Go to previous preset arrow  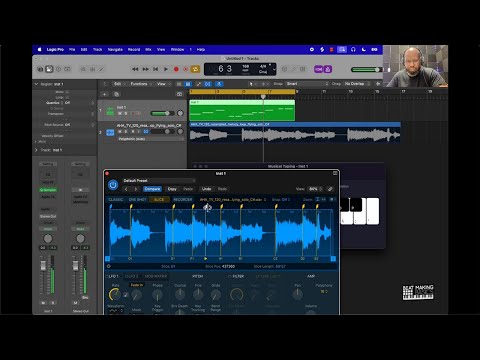pyautogui.click(x=126, y=189)
